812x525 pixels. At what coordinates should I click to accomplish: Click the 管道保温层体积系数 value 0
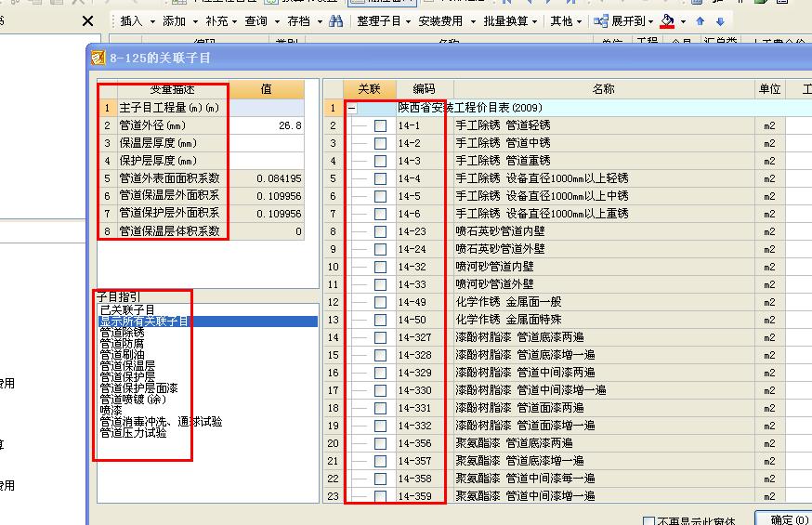coord(267,231)
